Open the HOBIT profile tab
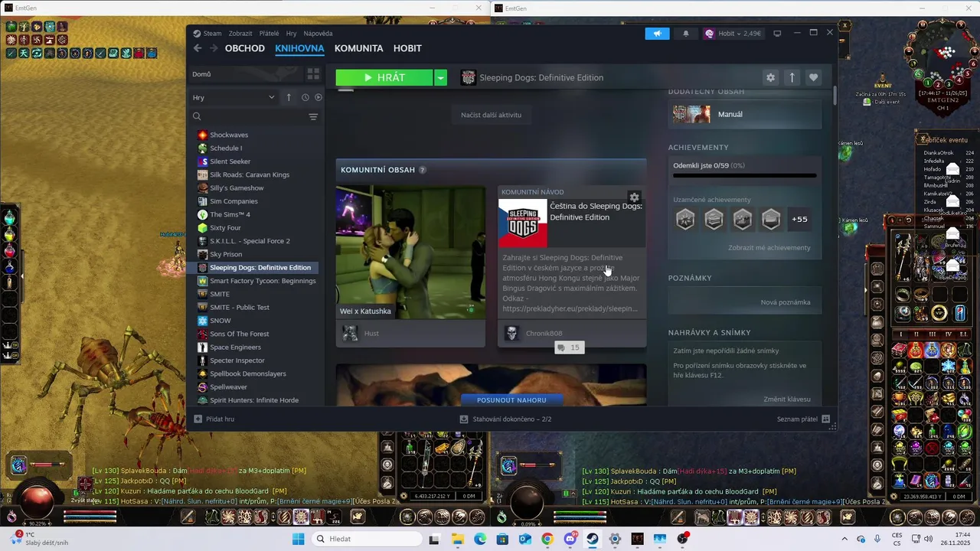The image size is (980, 551). click(407, 48)
